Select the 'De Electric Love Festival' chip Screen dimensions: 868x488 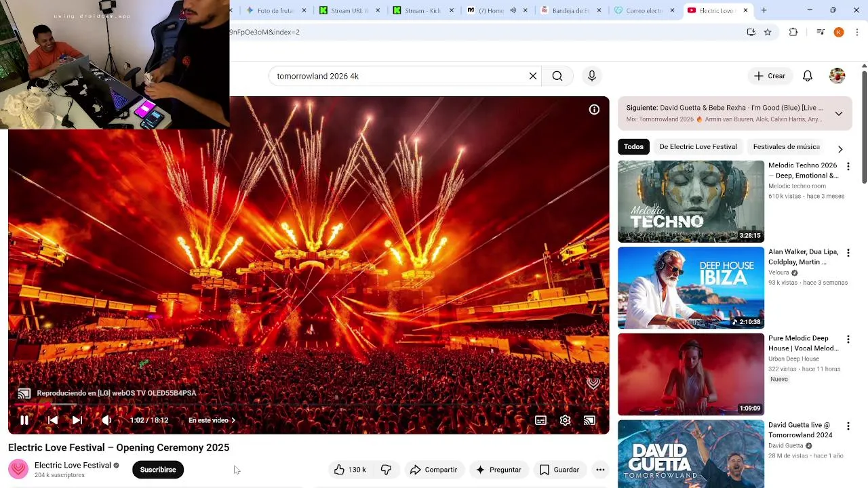coord(698,146)
